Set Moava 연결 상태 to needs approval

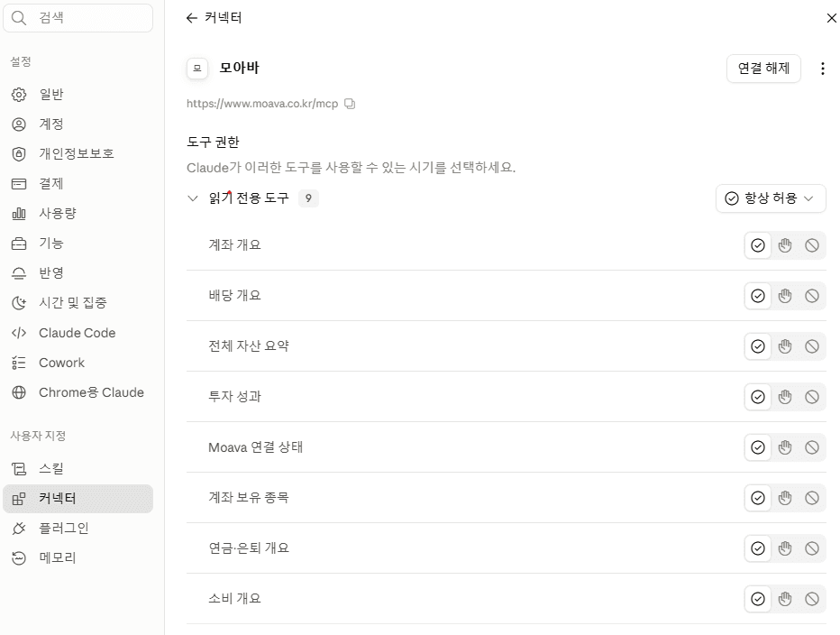(785, 447)
